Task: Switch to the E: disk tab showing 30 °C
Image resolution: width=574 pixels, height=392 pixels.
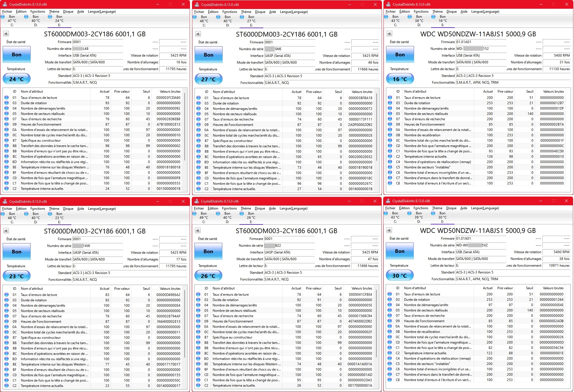Action: click(x=442, y=217)
